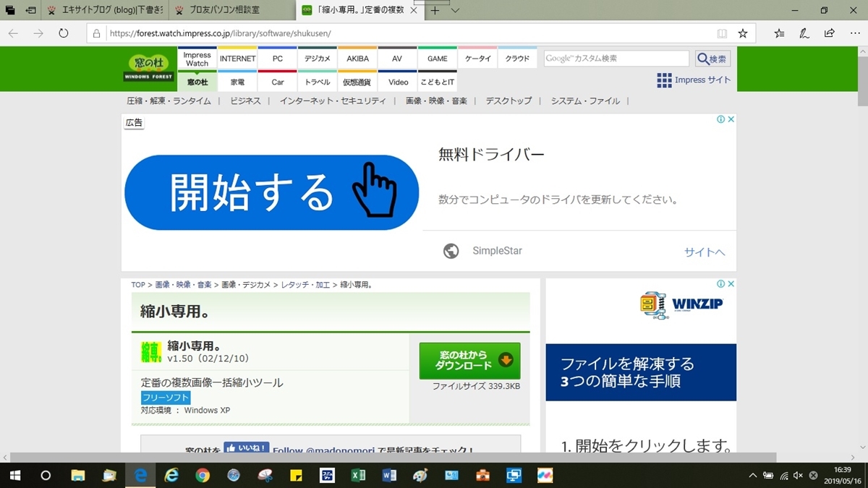The height and width of the screenshot is (488, 868).
Task: Open the クラウド menu item
Action: click(x=517, y=59)
